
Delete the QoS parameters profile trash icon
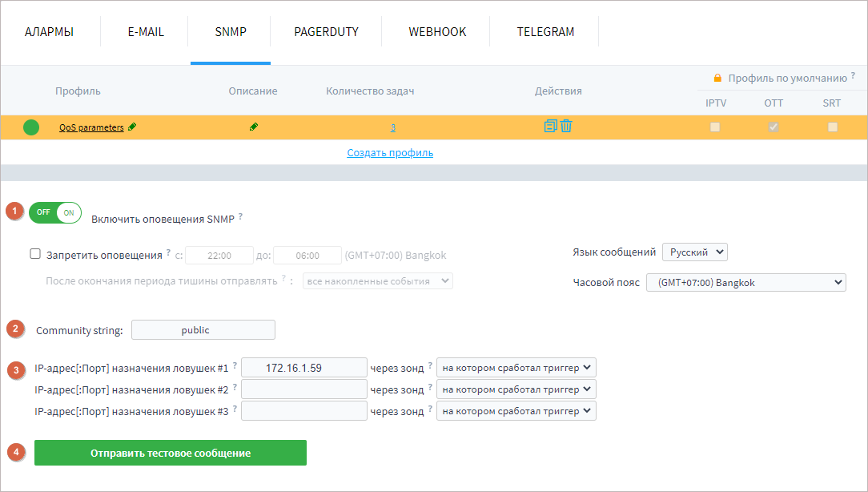click(x=566, y=126)
